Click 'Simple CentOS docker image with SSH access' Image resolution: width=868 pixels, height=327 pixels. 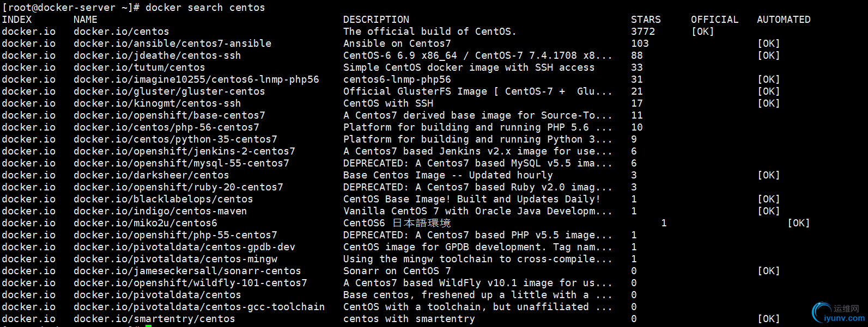(469, 67)
